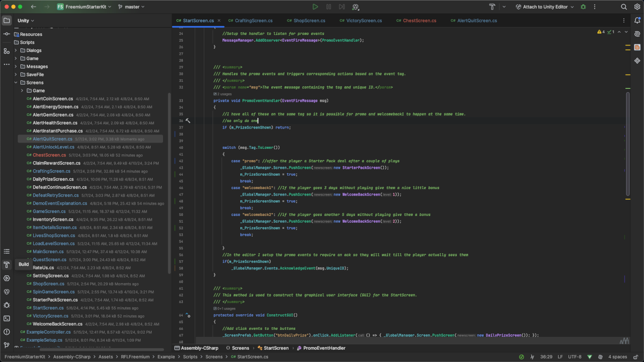This screenshot has width=644, height=362.
Task: Click the '2 usages' code lens link
Action: (224, 94)
